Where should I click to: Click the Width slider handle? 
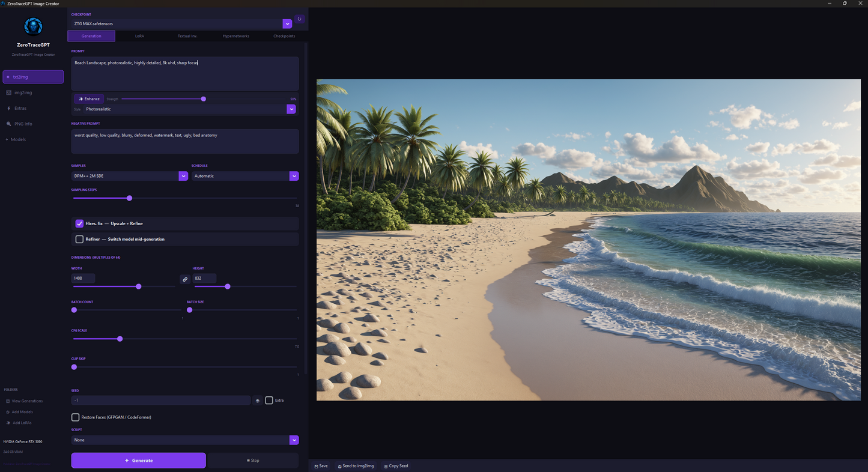[139, 287]
